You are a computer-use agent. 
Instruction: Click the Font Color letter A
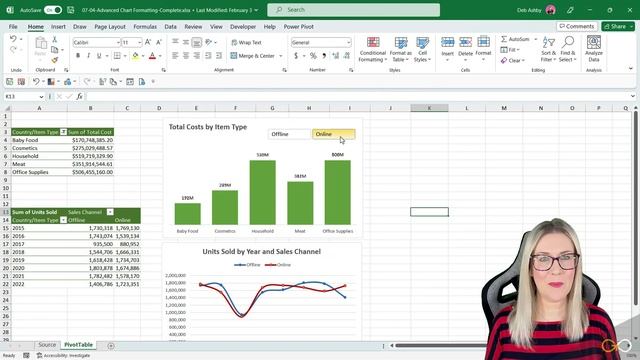tap(152, 56)
